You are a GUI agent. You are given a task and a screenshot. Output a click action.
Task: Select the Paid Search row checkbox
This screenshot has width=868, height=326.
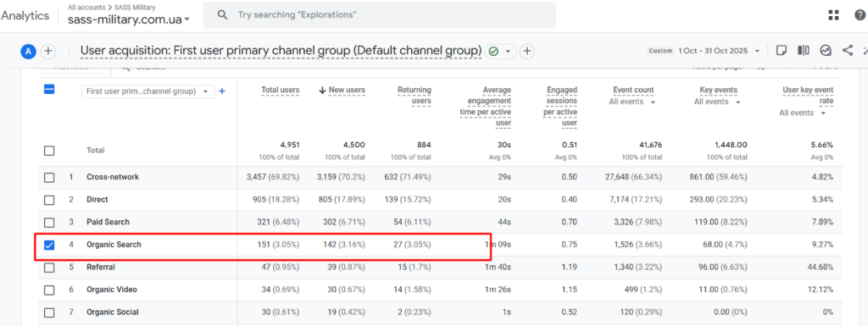(x=49, y=222)
